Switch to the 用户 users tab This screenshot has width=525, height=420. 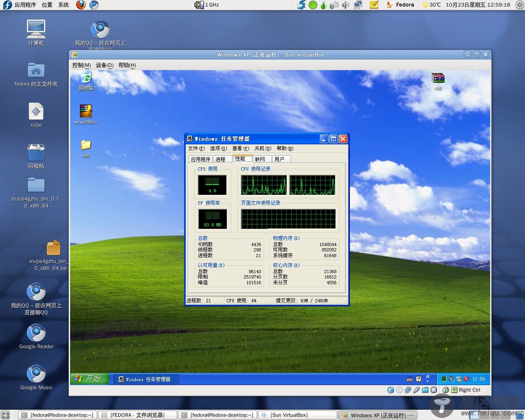pyautogui.click(x=281, y=160)
